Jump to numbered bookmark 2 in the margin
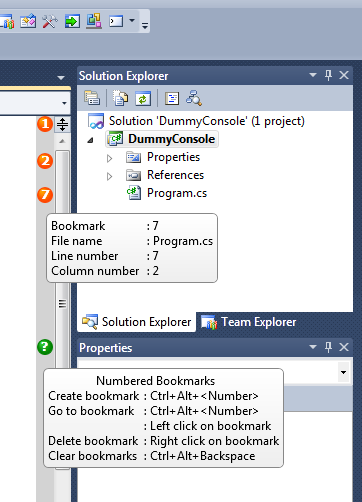Image resolution: width=362 pixels, height=502 pixels. (45, 161)
